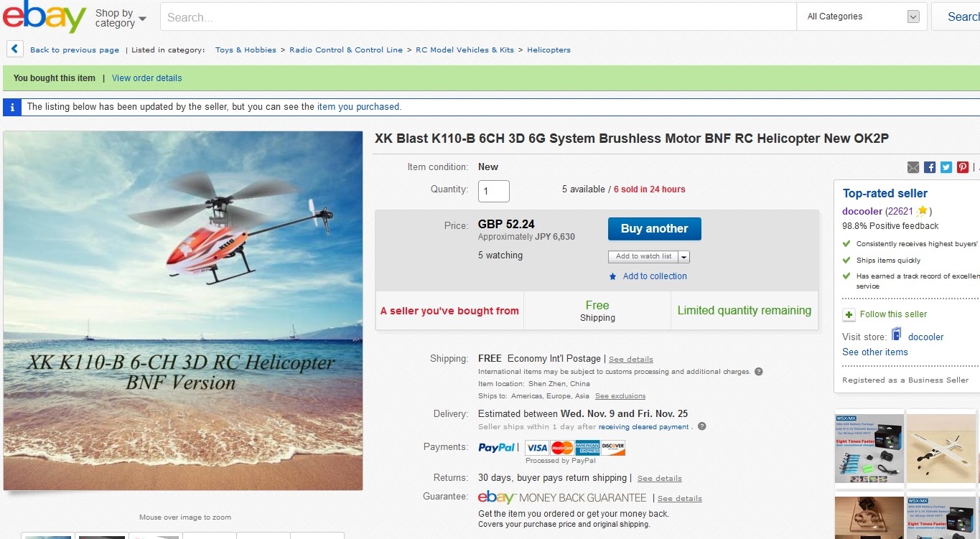Screen dimensions: 980x539
Task: Click the blue star beside Add to collection
Action: 612,276
